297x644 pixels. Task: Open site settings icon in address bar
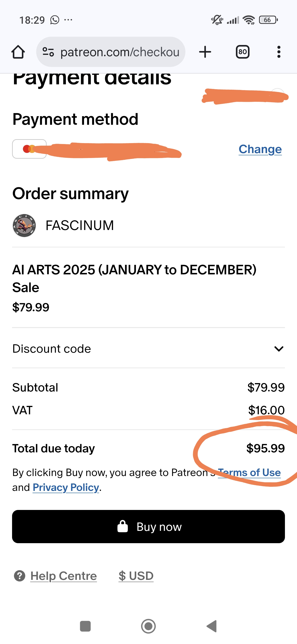click(x=48, y=52)
